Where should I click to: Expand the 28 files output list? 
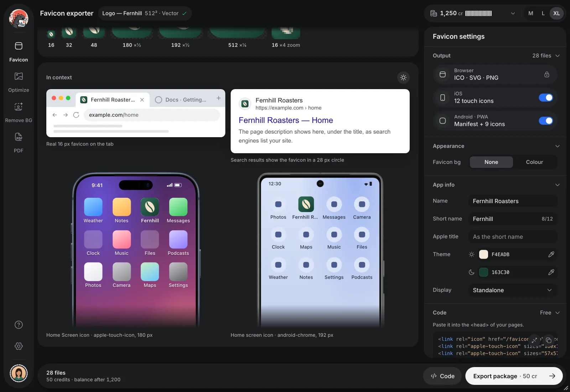546,56
